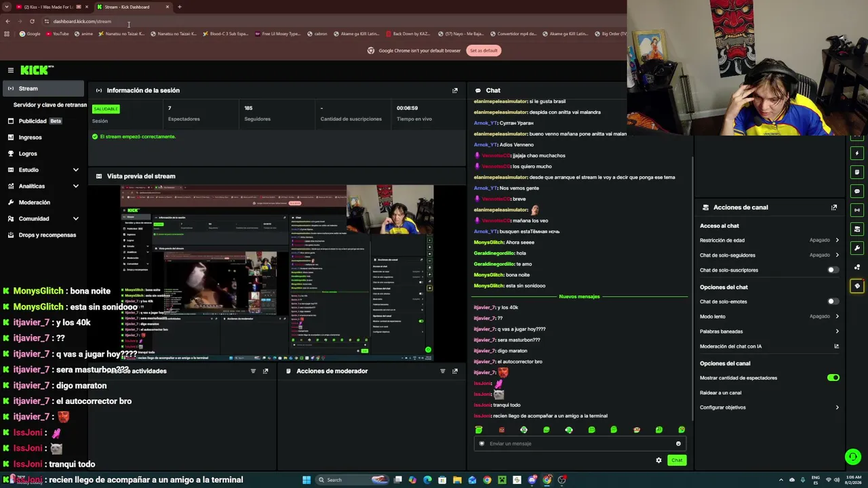Image resolution: width=868 pixels, height=488 pixels.
Task: Jump to Nuevos mensajes in chat
Action: [x=579, y=297]
